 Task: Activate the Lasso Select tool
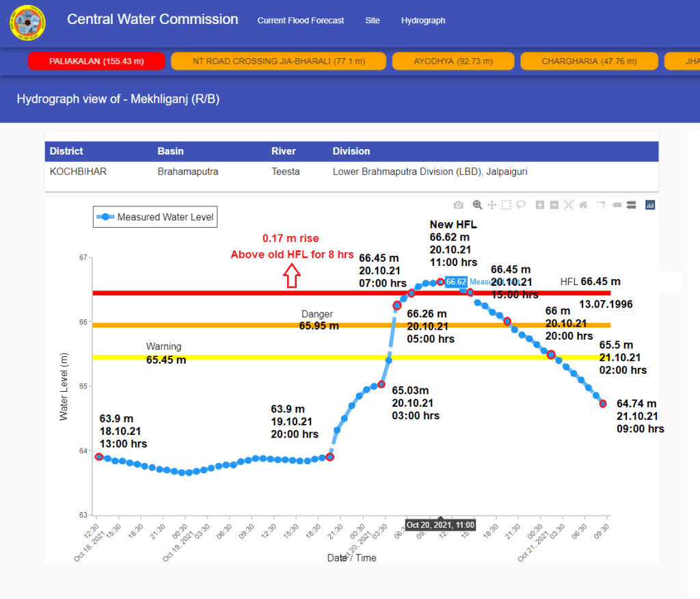[x=520, y=204]
